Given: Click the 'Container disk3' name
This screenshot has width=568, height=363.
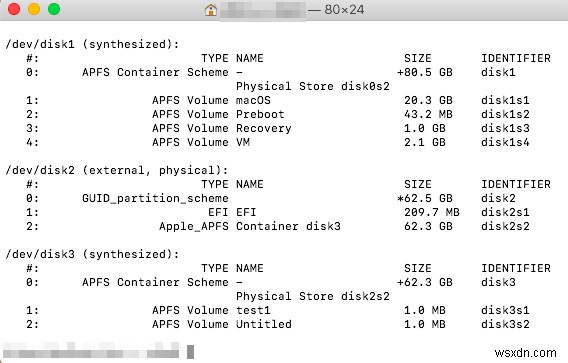Looking at the screenshot, I should click(x=288, y=226).
